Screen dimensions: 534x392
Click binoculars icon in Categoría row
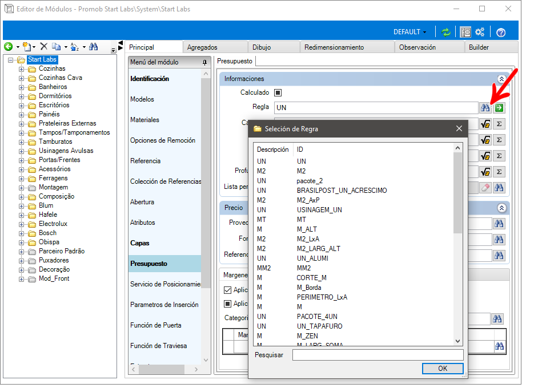(497, 318)
